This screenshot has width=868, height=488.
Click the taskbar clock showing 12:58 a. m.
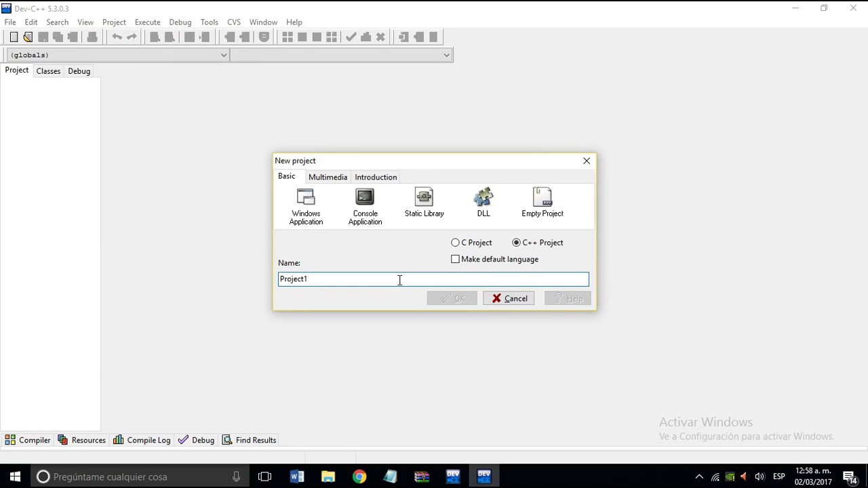click(813, 476)
